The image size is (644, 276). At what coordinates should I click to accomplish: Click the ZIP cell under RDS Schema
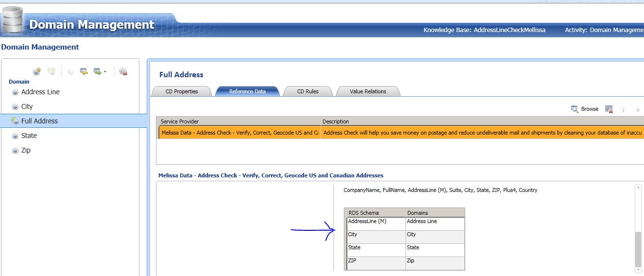tap(376, 263)
